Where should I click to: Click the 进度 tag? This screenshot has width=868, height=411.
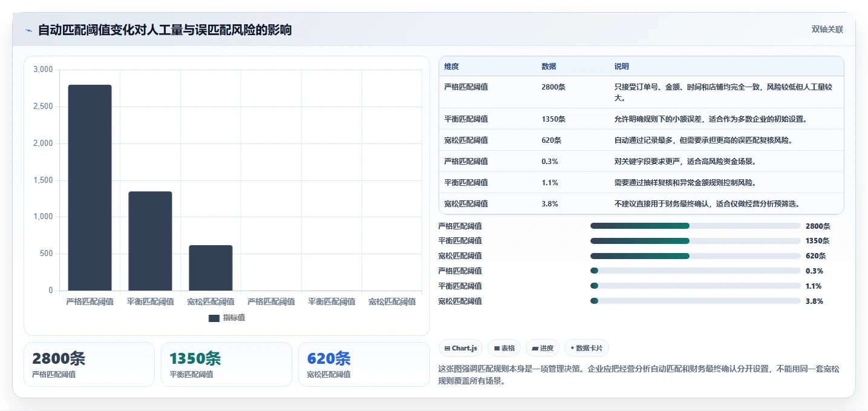543,348
